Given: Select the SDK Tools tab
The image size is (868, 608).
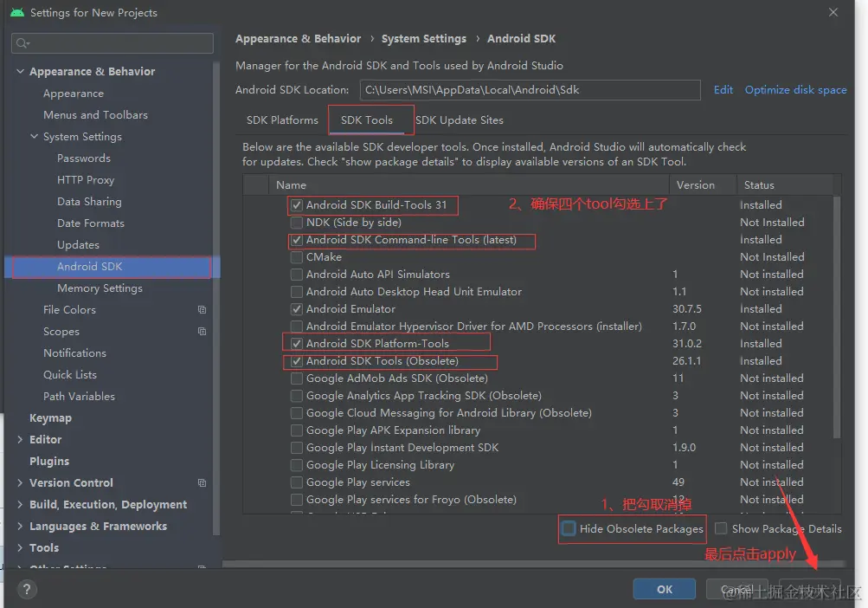Looking at the screenshot, I should (x=366, y=120).
